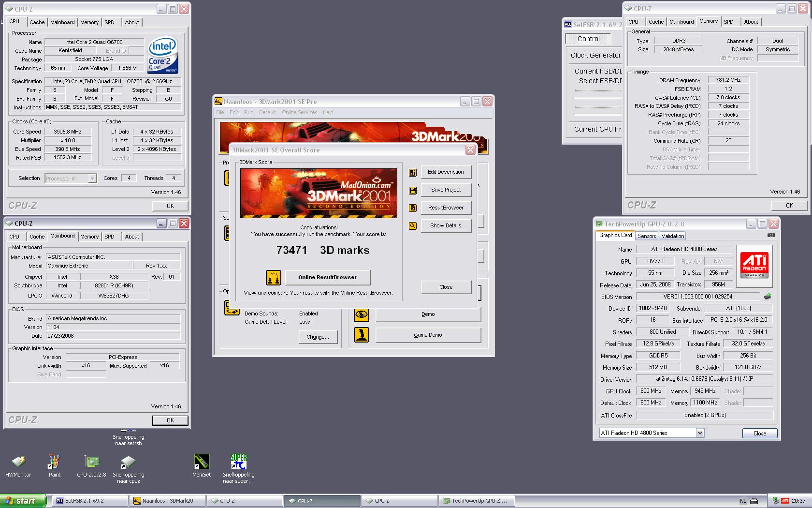The image size is (812, 508).
Task: Click the Bandwidth value 121.0 GB/s
Action: point(748,368)
